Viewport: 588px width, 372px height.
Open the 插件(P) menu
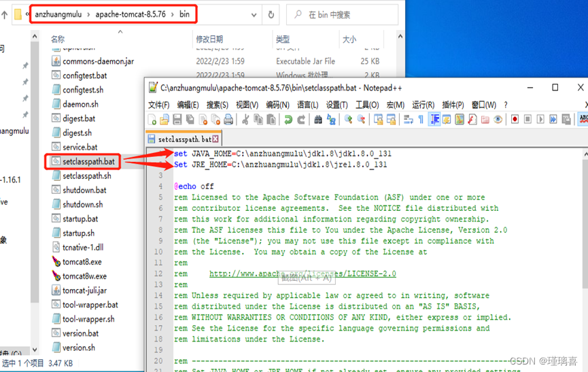pyautogui.click(x=453, y=105)
